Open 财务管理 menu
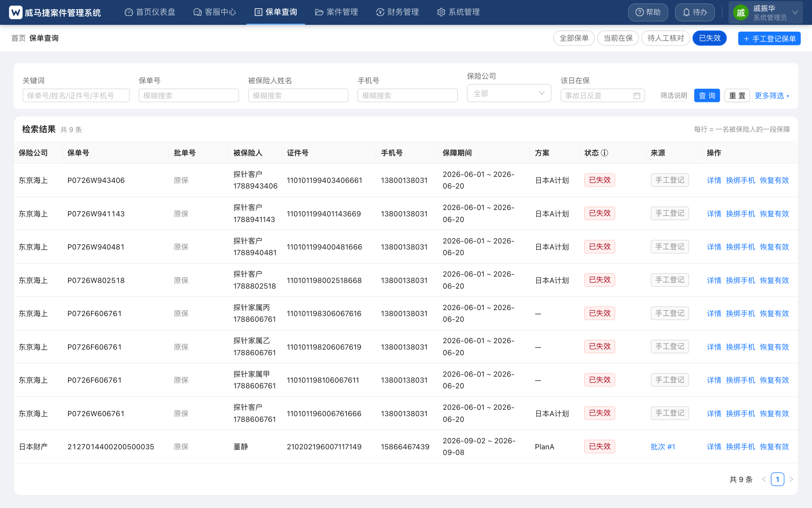 [x=397, y=12]
